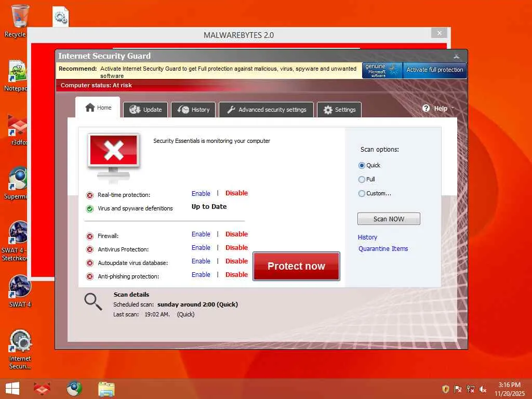Open the Notepad++ desktop shortcut

[17, 75]
